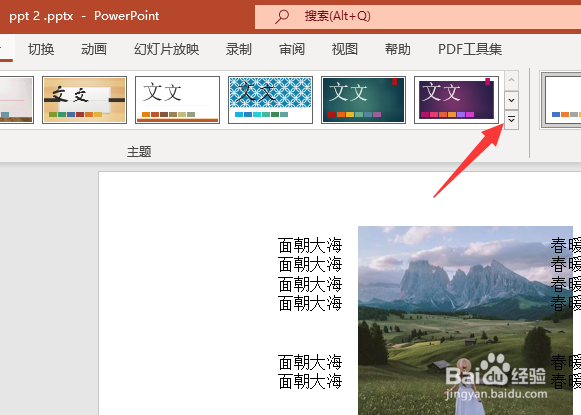The height and width of the screenshot is (415, 581).
Task: Select the 审阅 tab
Action: pyautogui.click(x=292, y=49)
